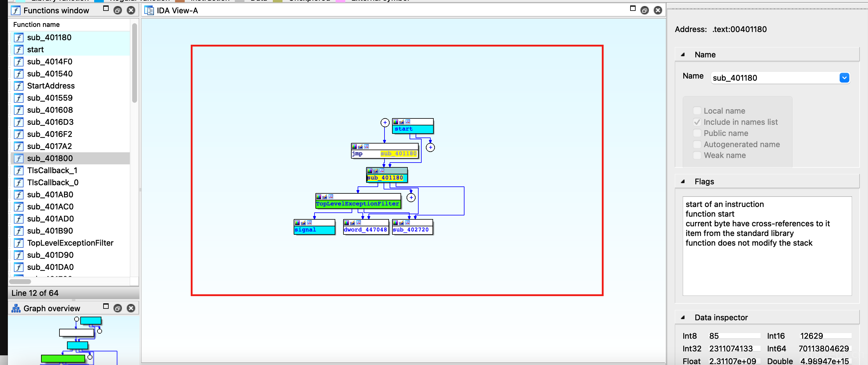868x365 pixels.
Task: Toggle the Local name checkbox
Action: click(x=697, y=111)
